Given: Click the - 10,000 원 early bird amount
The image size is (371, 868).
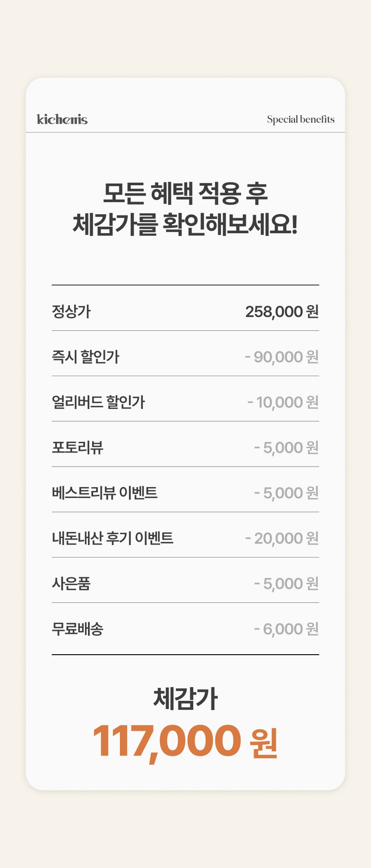Looking at the screenshot, I should (283, 402).
